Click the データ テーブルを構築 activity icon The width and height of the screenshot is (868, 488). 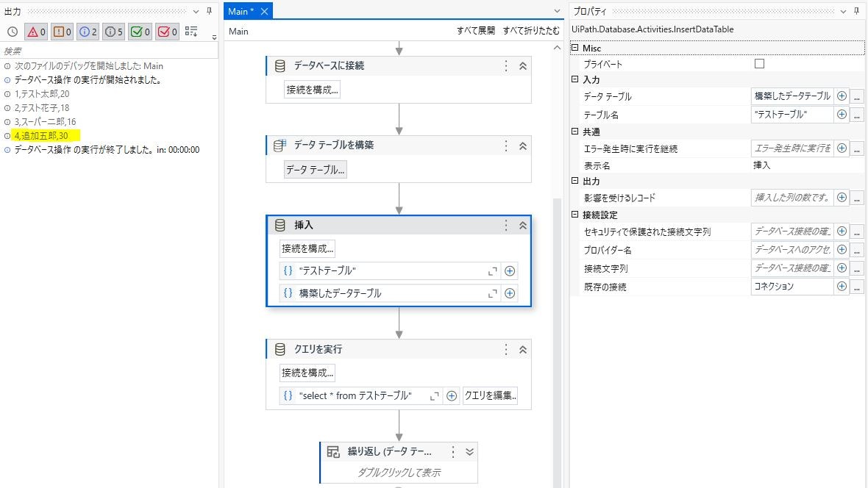pos(280,146)
